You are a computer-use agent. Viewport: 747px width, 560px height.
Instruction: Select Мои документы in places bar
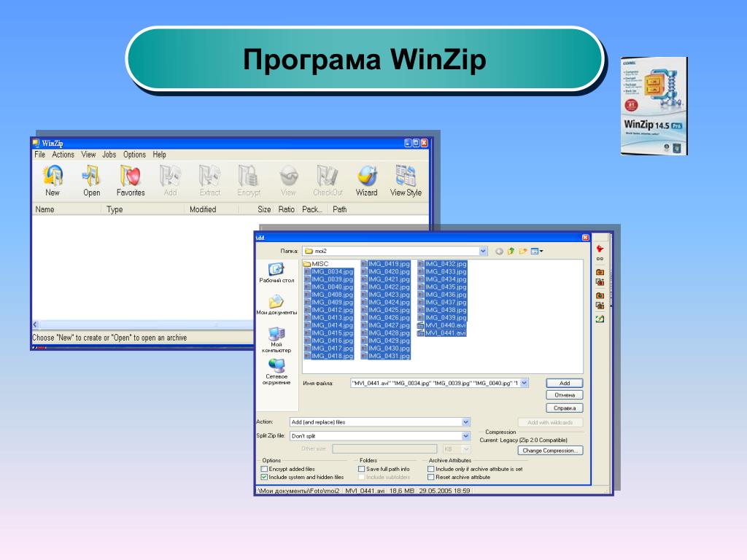pyautogui.click(x=276, y=305)
